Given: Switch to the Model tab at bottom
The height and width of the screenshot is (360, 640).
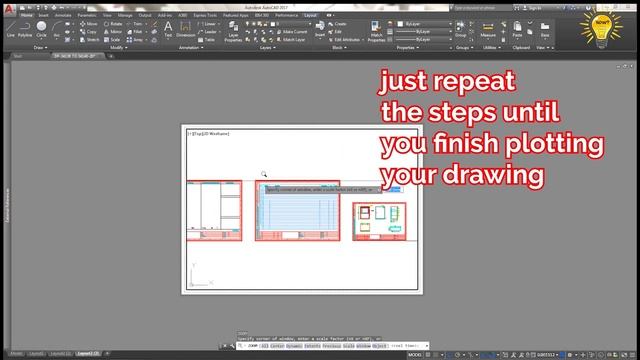Looking at the screenshot, I should point(16,354).
